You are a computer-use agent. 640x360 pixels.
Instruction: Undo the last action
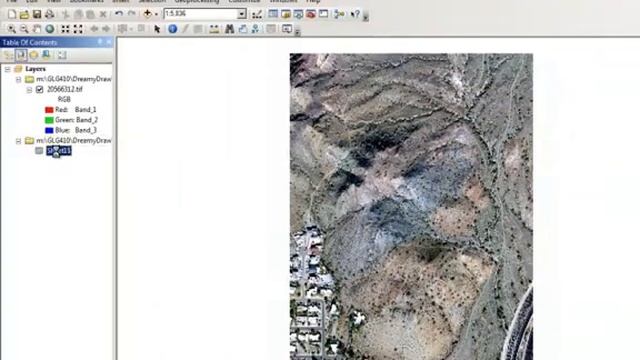(119, 14)
